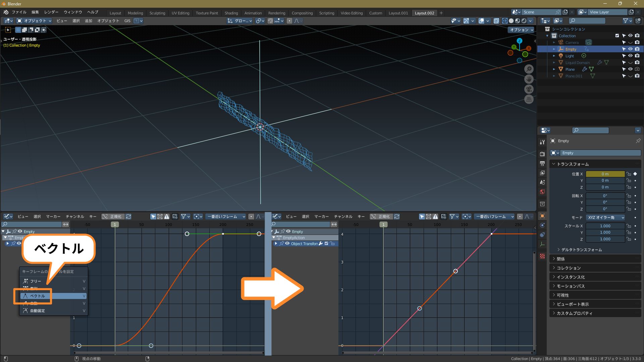Toggle camera view gizmo icon
This screenshot has height=362, width=644.
(529, 89)
